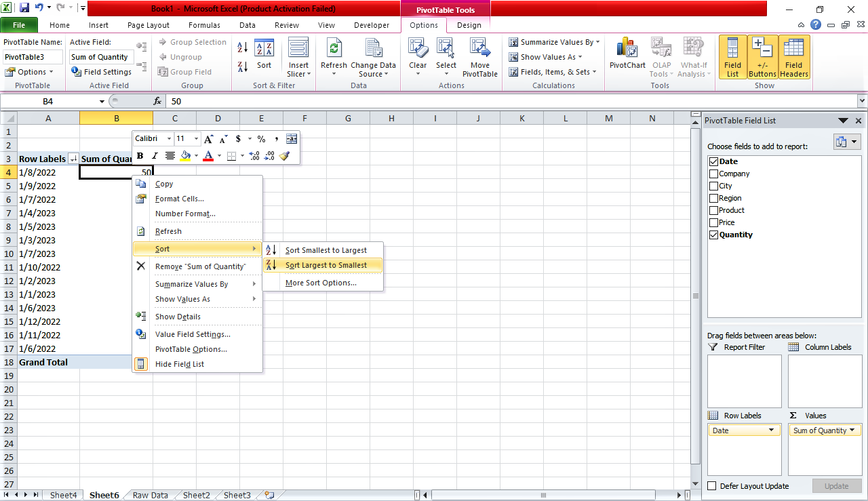Open the mini toolbar font name dropdown
868x501 pixels.
(169, 139)
